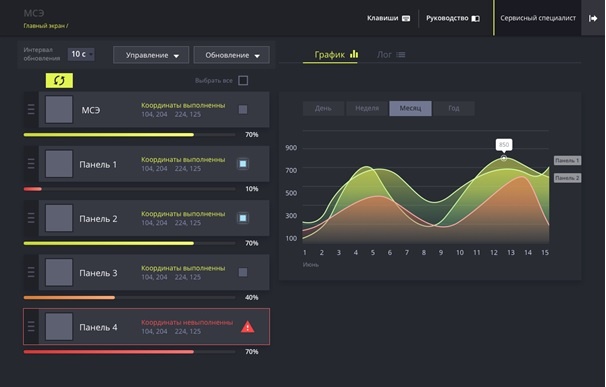Click the day 15 label on chart axis

point(545,252)
